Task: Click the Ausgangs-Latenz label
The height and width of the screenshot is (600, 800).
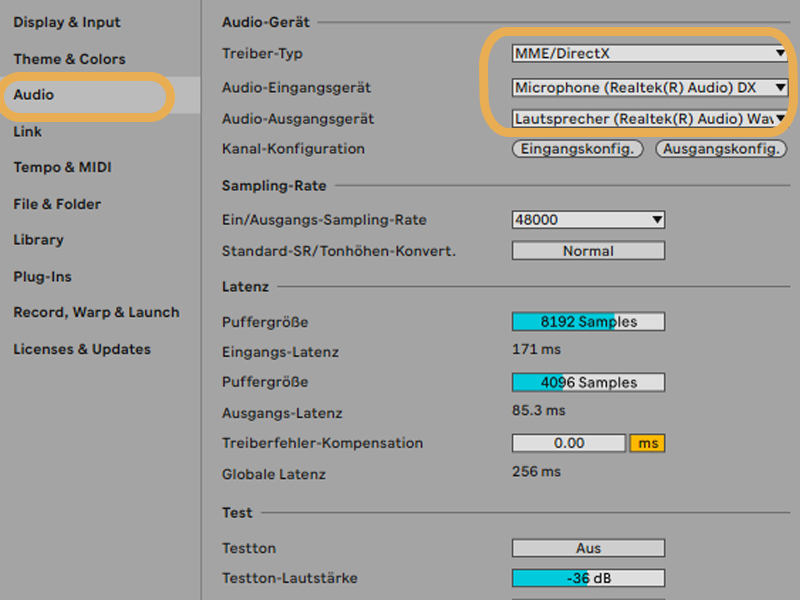Action: pos(282,413)
